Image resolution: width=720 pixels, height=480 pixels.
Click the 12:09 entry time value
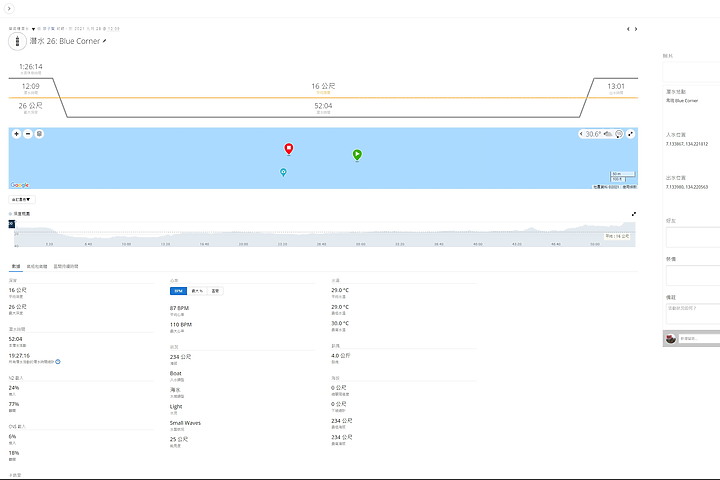(31, 86)
